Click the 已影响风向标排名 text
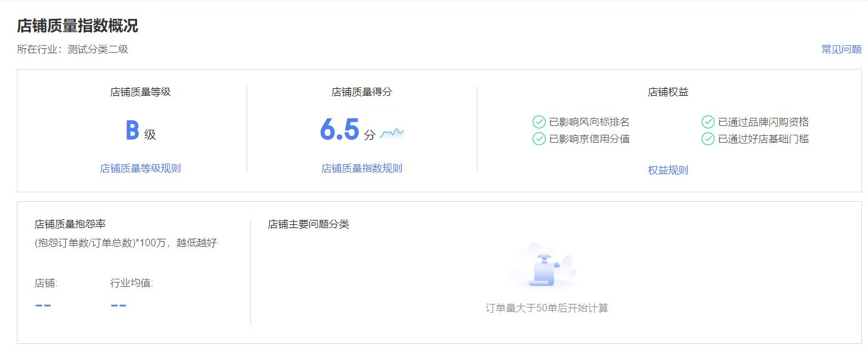 589,122
